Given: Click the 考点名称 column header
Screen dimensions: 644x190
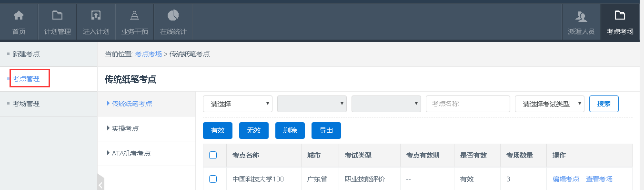Looking at the screenshot, I should (246, 155).
